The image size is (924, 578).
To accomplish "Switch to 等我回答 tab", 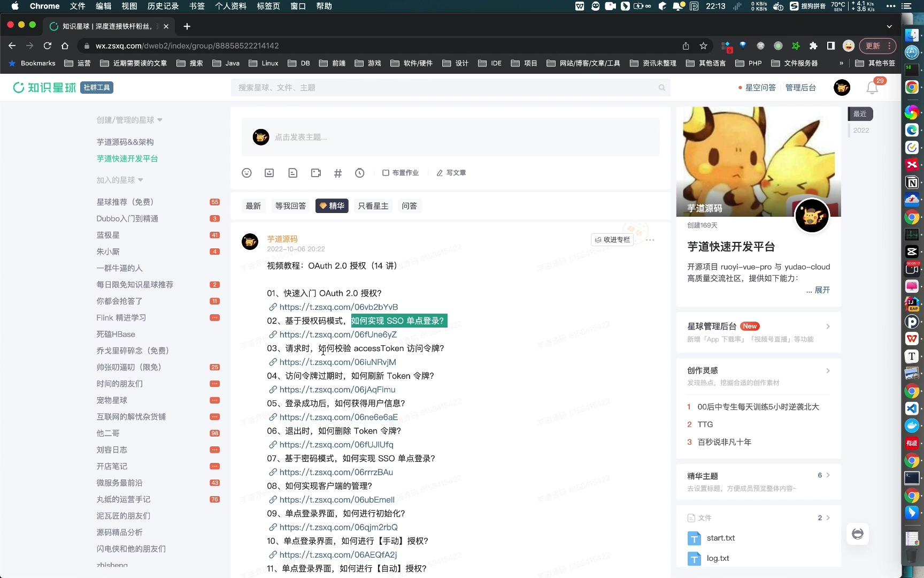I will [x=290, y=206].
